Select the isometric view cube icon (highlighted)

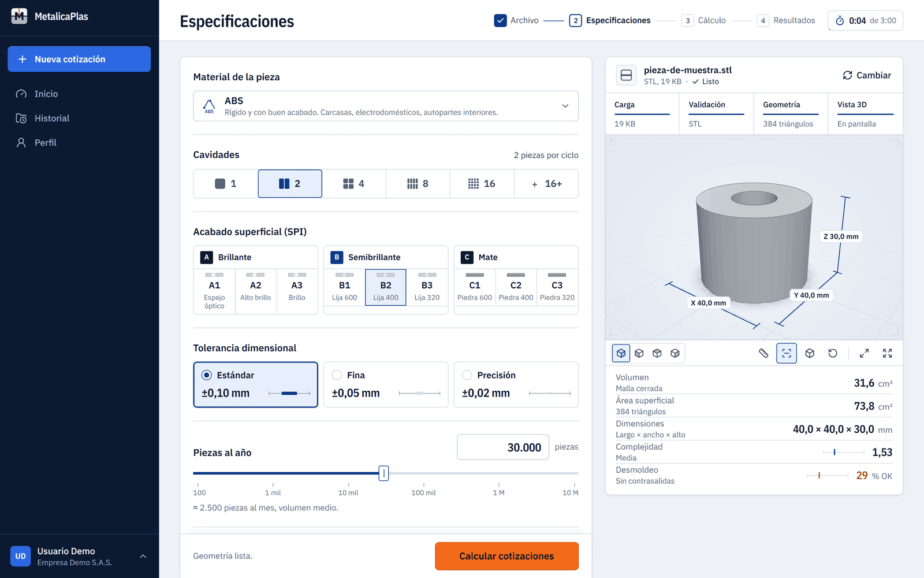click(621, 353)
